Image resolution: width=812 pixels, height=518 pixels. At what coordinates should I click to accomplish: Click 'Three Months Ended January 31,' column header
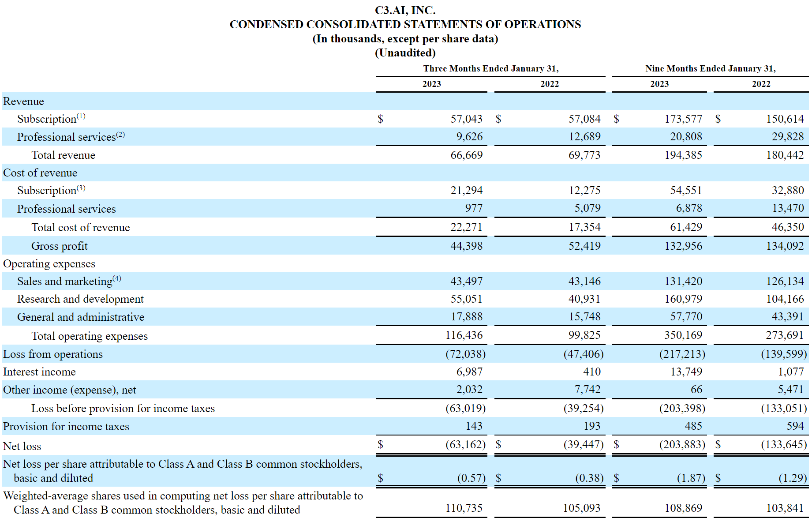(x=491, y=68)
